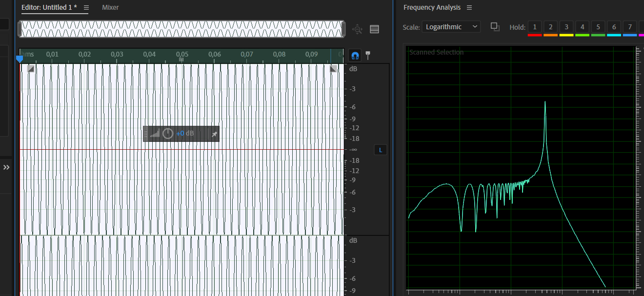This screenshot has width=644, height=296.
Task: Toggle the headphone preview icon by the timeline
Action: coord(355,56)
